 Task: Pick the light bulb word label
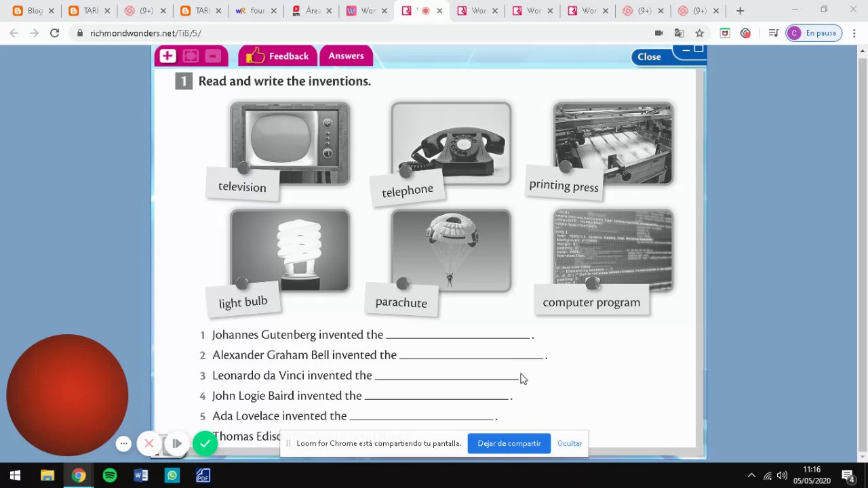243,302
